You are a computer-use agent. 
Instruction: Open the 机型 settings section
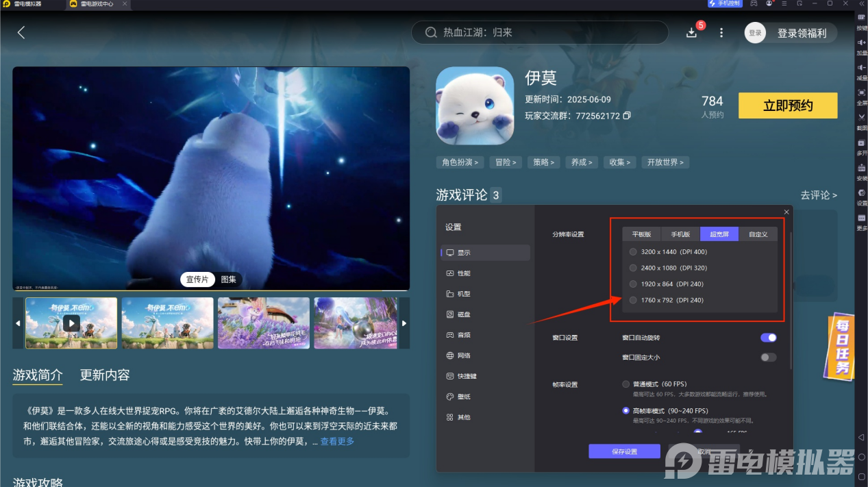pyautogui.click(x=486, y=294)
